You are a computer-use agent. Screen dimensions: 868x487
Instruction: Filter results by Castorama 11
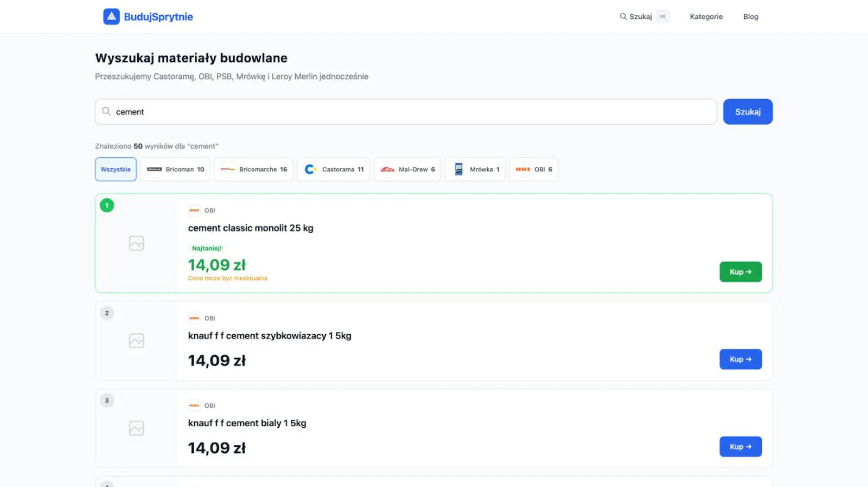[x=333, y=169]
